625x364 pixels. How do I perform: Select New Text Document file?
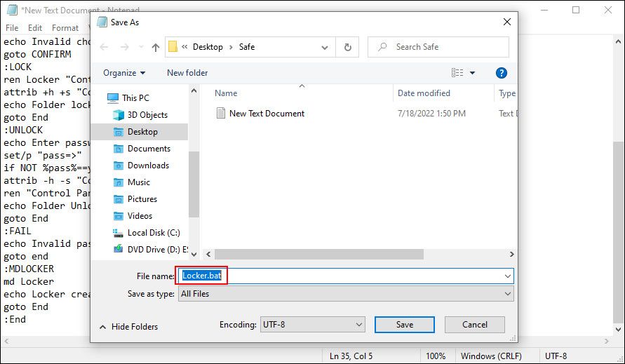pyautogui.click(x=267, y=113)
